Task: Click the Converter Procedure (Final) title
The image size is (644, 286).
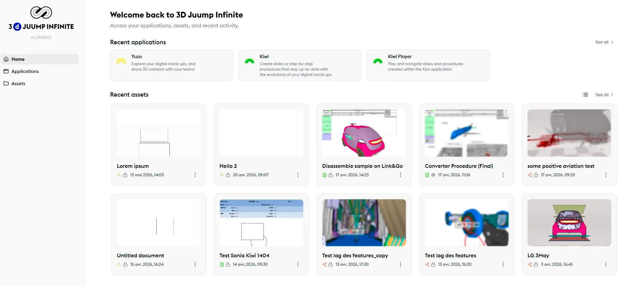Action: coord(459,166)
